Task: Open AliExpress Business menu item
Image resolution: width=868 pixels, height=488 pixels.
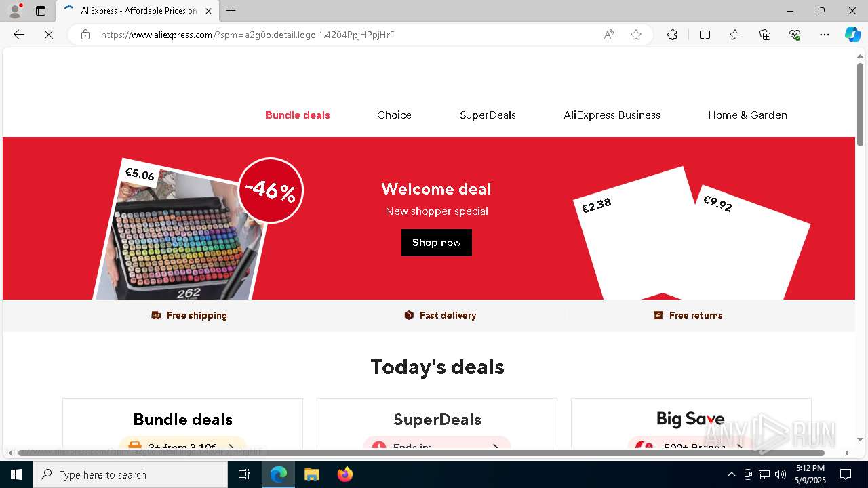Action: coord(612,115)
